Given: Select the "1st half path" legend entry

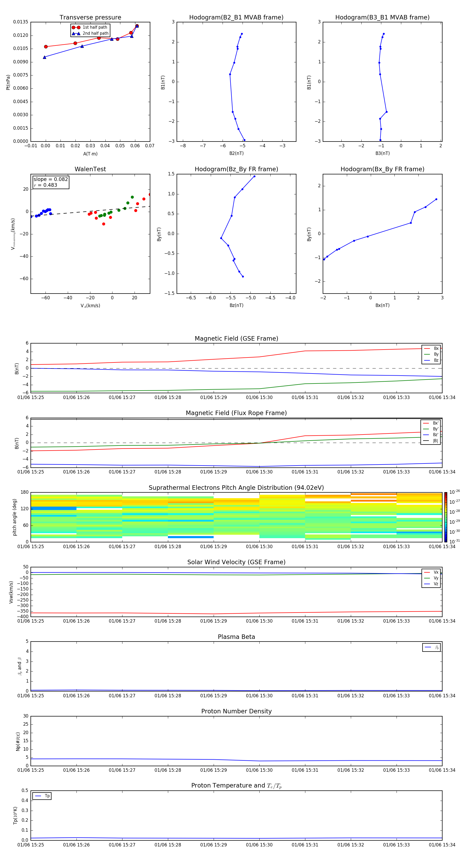Looking at the screenshot, I should tap(90, 27).
